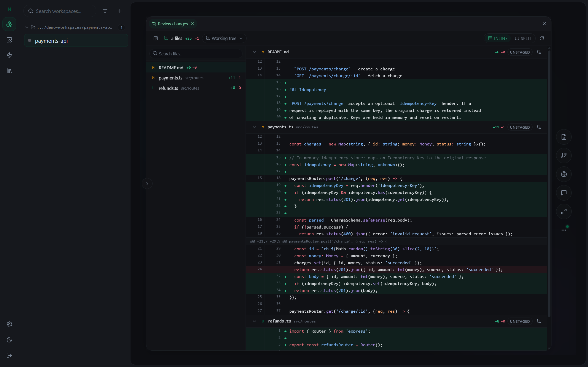Add a new workspace with plus icon
The height and width of the screenshot is (367, 588).
click(120, 11)
